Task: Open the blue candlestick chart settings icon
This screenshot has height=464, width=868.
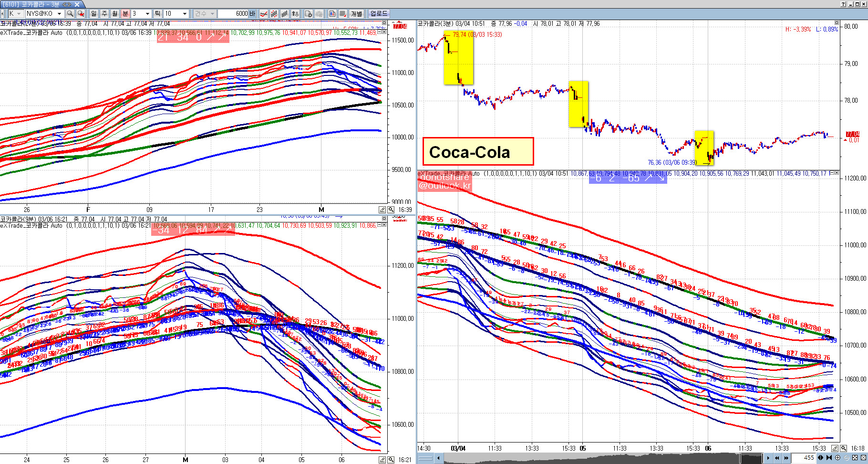Action: coord(332,14)
